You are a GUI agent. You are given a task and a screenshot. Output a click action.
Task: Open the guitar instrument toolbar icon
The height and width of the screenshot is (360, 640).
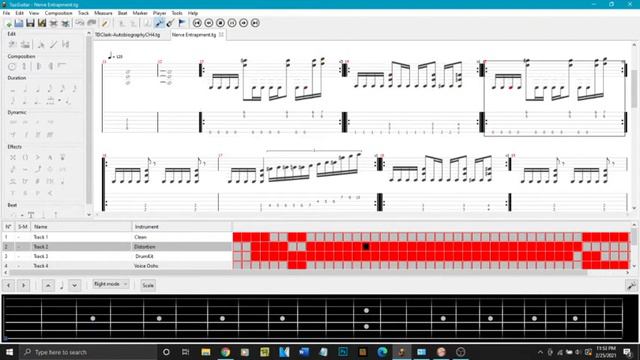171,23
